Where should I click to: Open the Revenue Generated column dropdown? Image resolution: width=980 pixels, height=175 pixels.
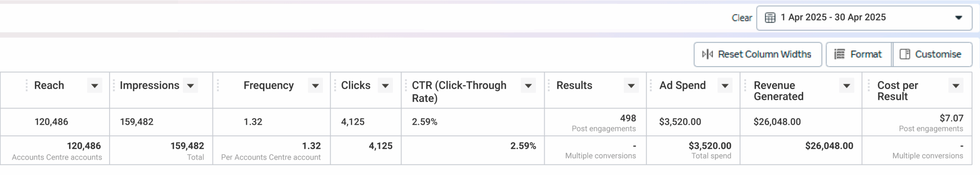tap(847, 86)
